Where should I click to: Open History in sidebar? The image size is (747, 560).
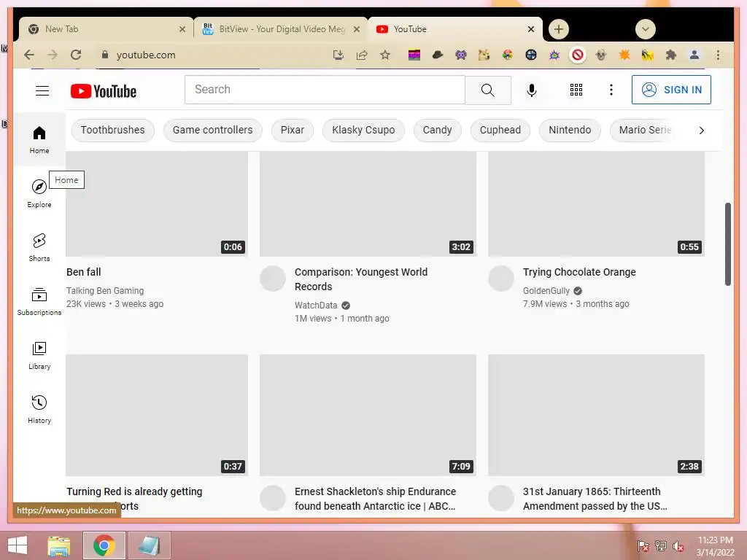click(39, 409)
